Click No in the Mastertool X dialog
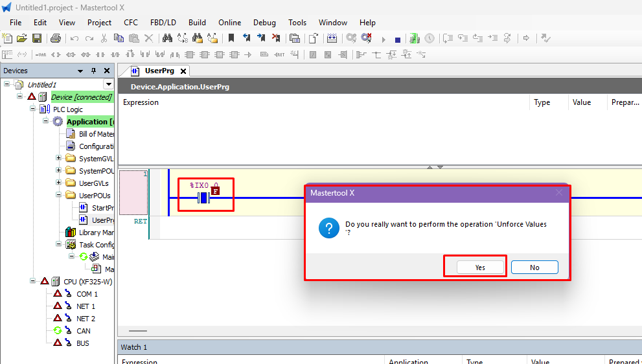This screenshot has width=642, height=364. click(534, 267)
